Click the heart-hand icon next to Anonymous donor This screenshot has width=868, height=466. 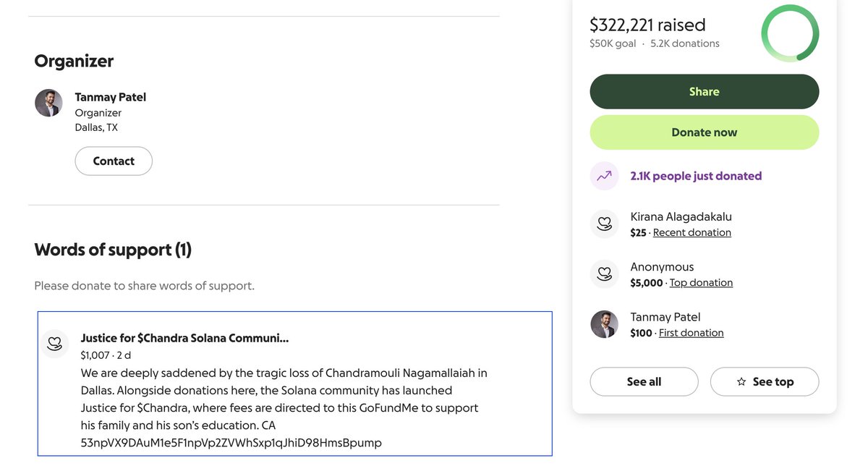pyautogui.click(x=604, y=274)
